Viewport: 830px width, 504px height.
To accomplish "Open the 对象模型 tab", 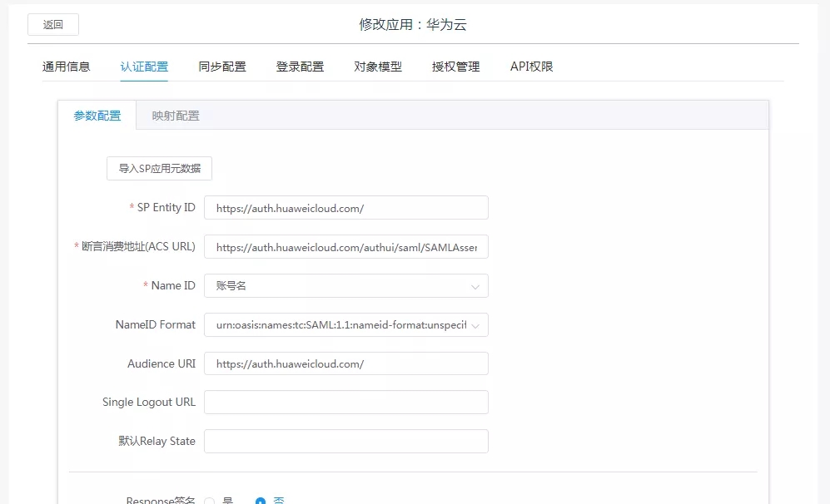I will [378, 67].
